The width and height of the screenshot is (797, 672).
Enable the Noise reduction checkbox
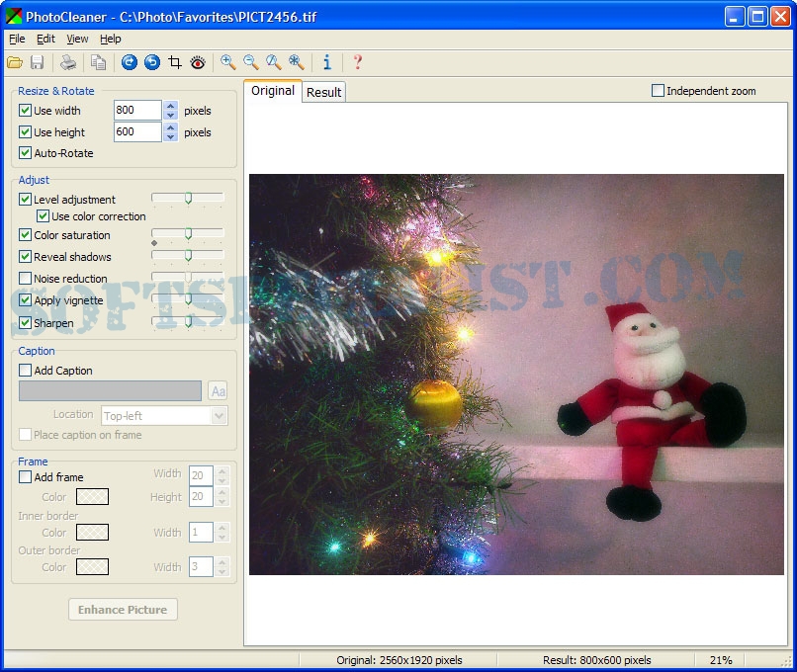point(26,279)
